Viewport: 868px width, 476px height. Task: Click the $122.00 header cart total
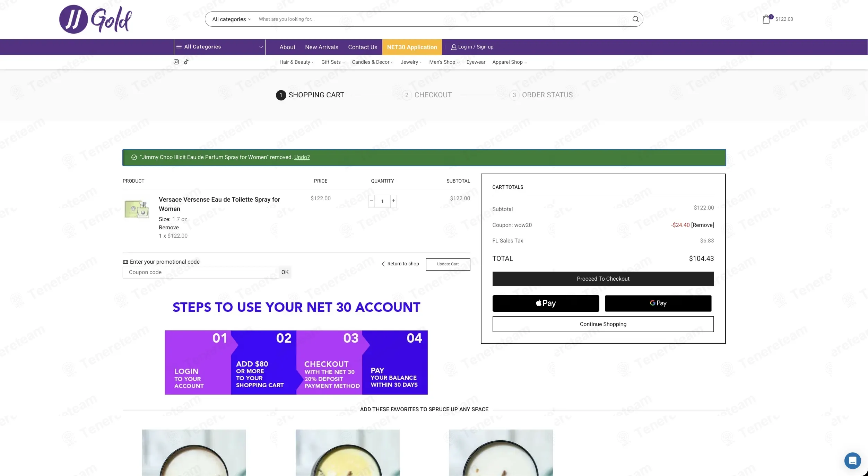[784, 19]
